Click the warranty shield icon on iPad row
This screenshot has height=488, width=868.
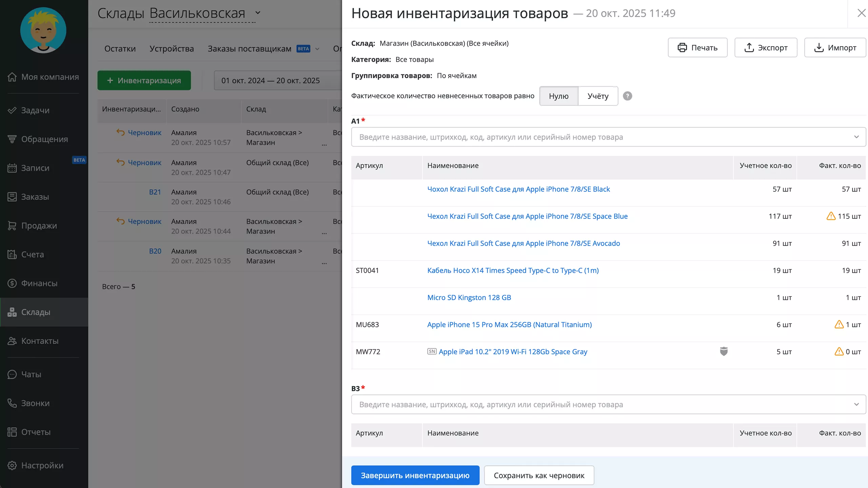[724, 351]
